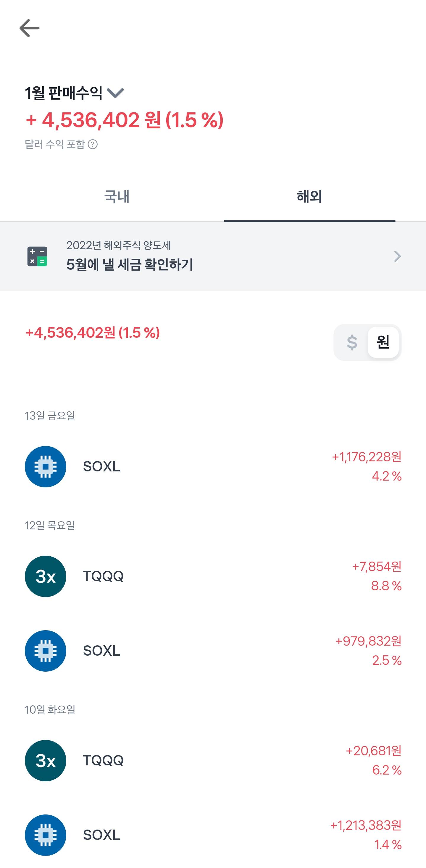This screenshot has width=426, height=868.
Task: Tap the back arrow icon
Action: tap(30, 28)
